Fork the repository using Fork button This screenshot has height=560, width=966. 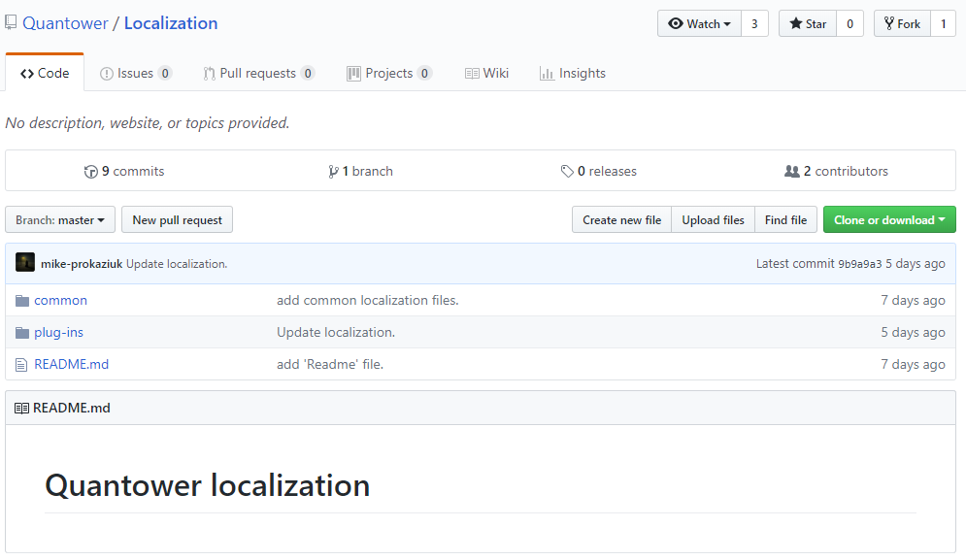point(902,24)
